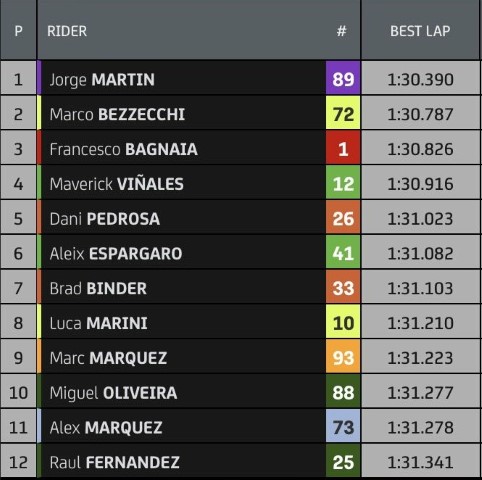Click the red number 1 badge
This screenshot has width=482, height=480.
pyautogui.click(x=343, y=148)
